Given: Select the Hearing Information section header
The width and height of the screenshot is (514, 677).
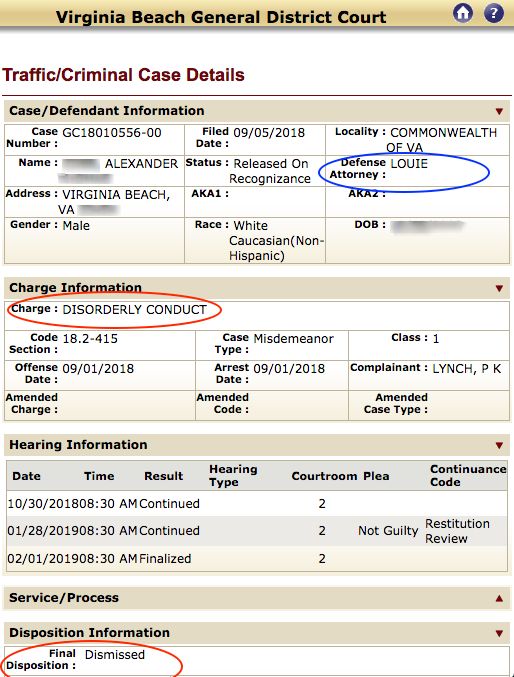Looking at the screenshot, I should tap(257, 445).
